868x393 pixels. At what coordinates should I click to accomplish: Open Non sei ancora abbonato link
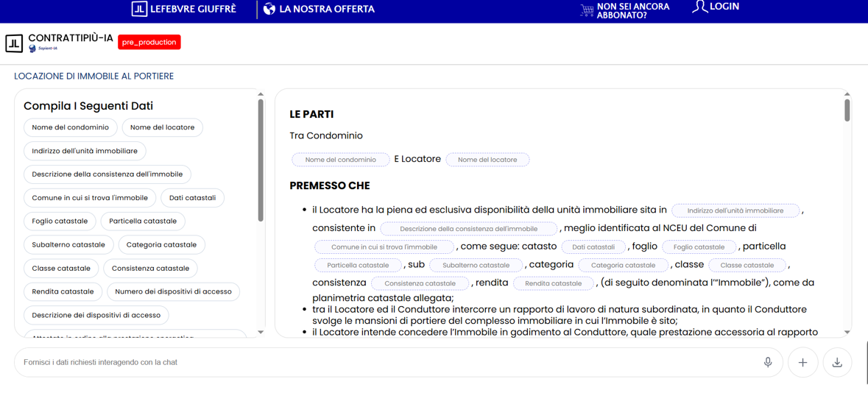[632, 10]
